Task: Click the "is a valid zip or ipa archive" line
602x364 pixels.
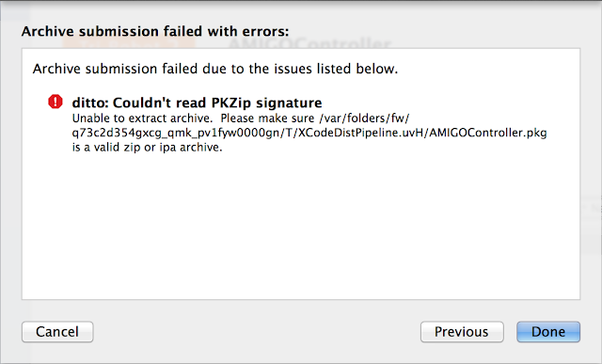Action: [x=148, y=148]
